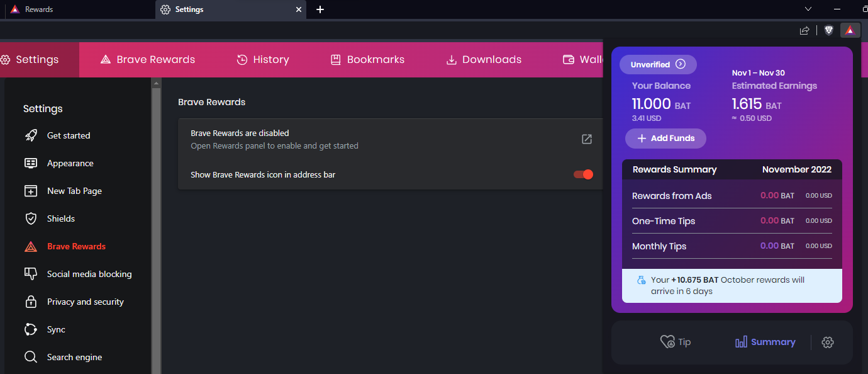This screenshot has height=374, width=868.
Task: Open the Brave Rewards panel icon in the address bar
Action: point(850,30)
